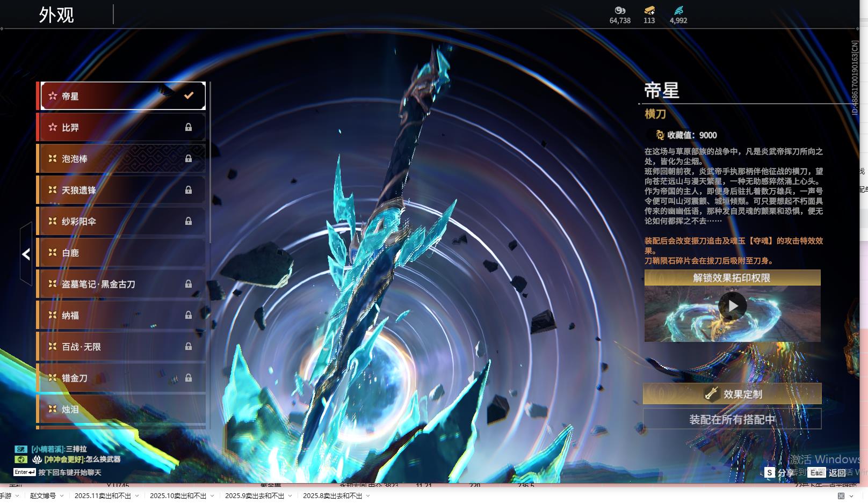Click the lock icon on 百战·无限
This screenshot has width=868, height=504.
[x=189, y=346]
